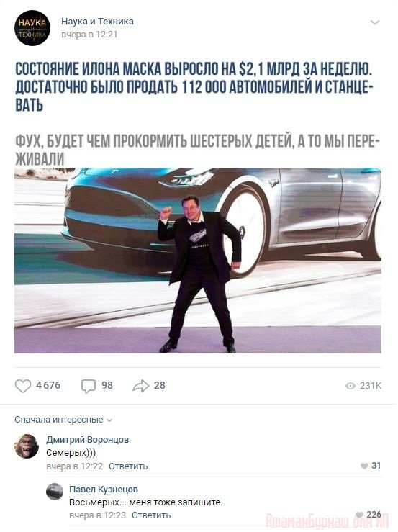Click the views eye icon

(350, 386)
